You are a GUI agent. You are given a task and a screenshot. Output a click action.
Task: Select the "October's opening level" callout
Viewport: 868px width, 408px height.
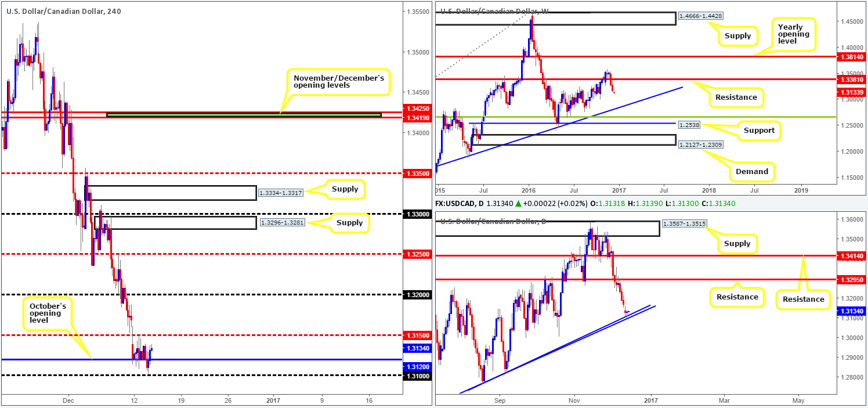coord(49,312)
